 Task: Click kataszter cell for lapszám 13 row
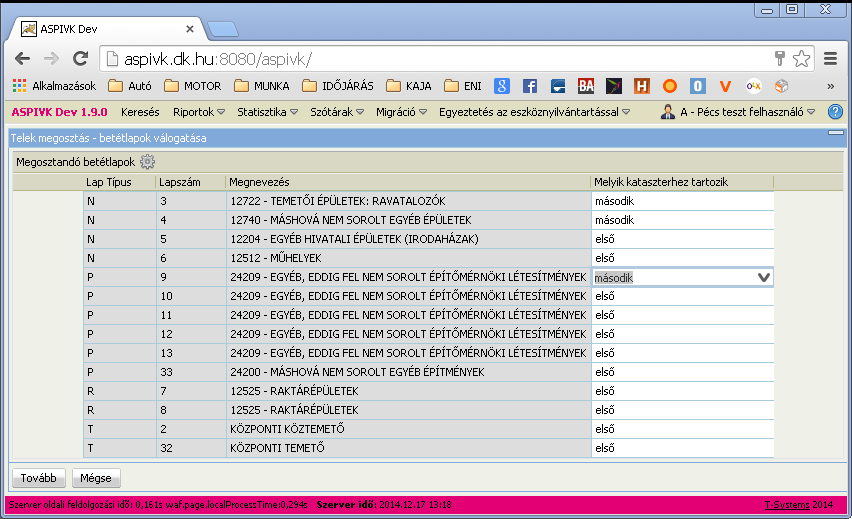(682, 353)
